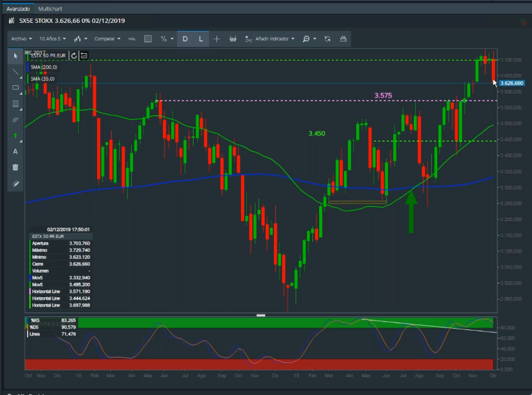Toggle the L chart mode button

coord(201,39)
